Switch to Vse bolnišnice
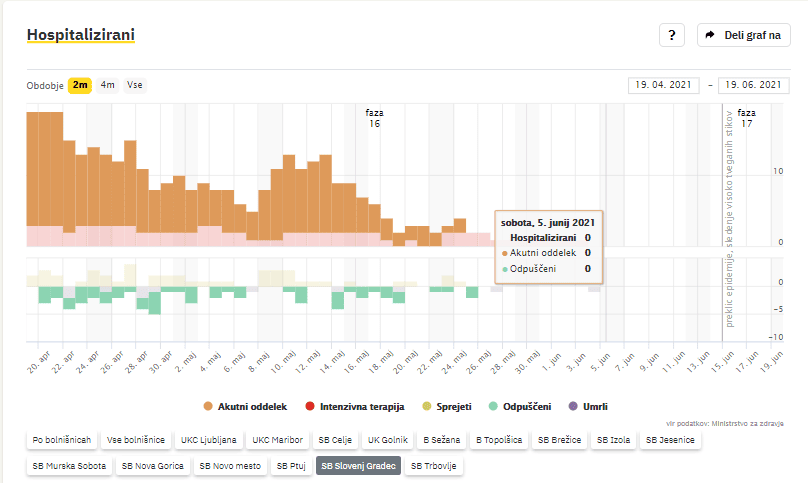The image size is (808, 483). 136,439
